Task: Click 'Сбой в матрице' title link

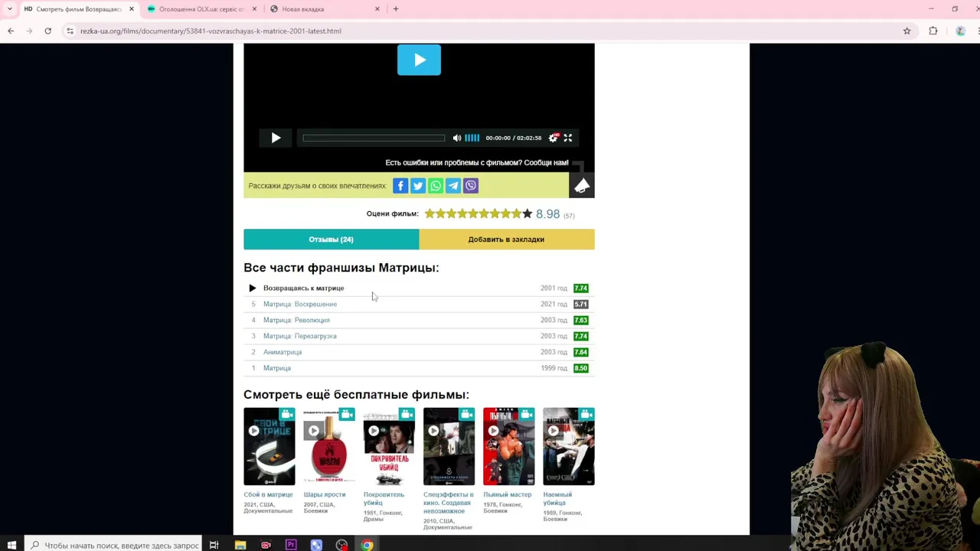Action: click(268, 494)
